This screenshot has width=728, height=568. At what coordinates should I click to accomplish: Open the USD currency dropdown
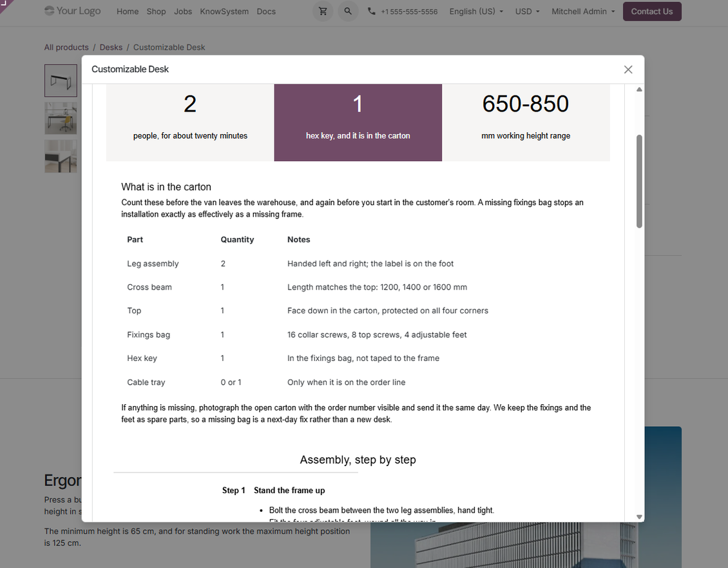(528, 11)
